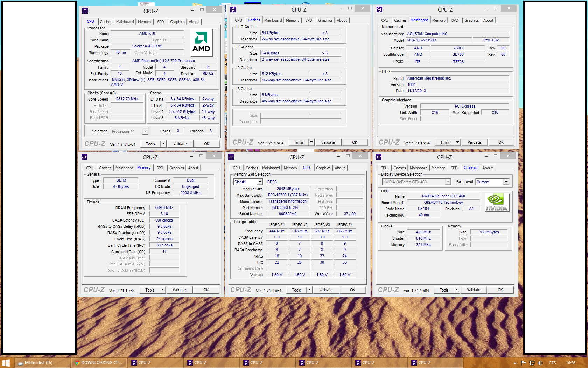This screenshot has width=588, height=368.
Task: Expand Tools dropdown arrow in Caches window
Action: [x=311, y=142]
